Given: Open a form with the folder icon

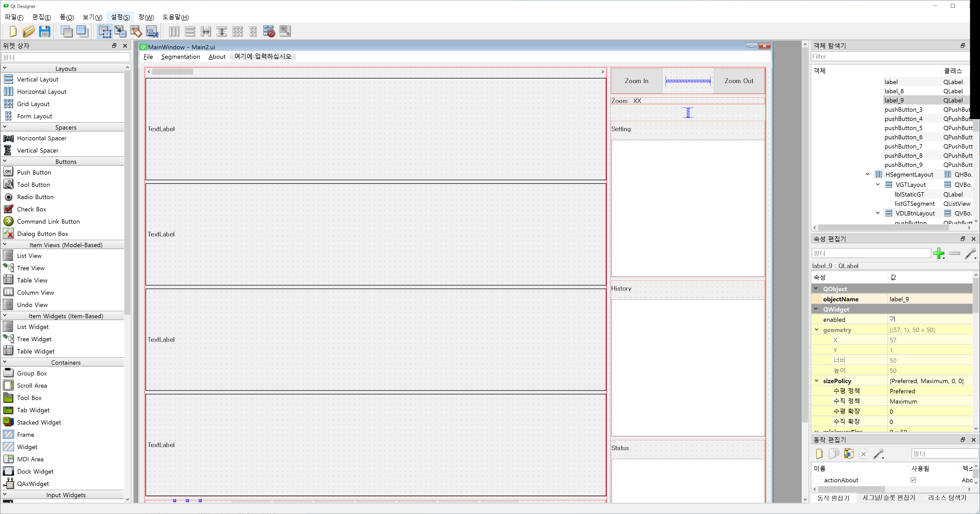Looking at the screenshot, I should [x=29, y=31].
